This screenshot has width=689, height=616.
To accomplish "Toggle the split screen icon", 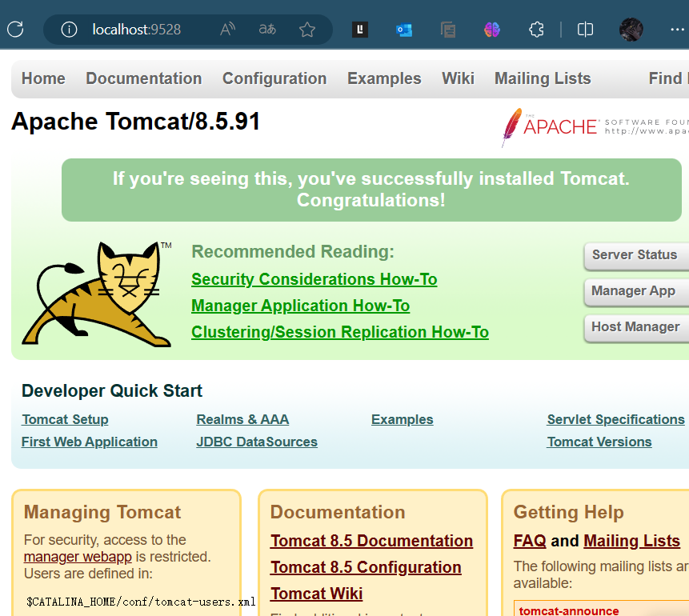I will [585, 30].
